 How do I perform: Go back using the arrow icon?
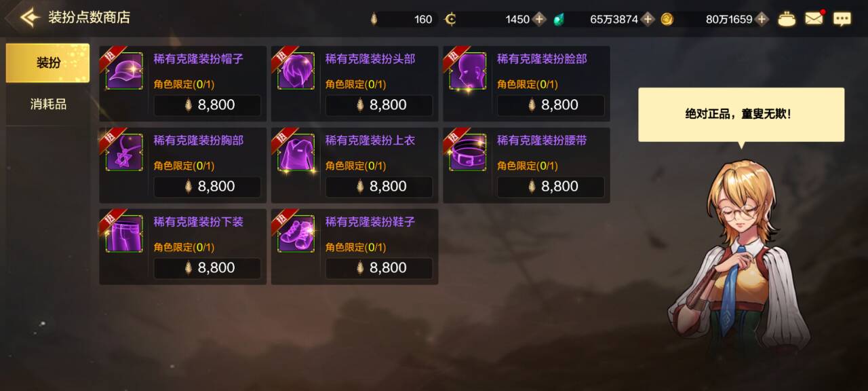(x=29, y=18)
